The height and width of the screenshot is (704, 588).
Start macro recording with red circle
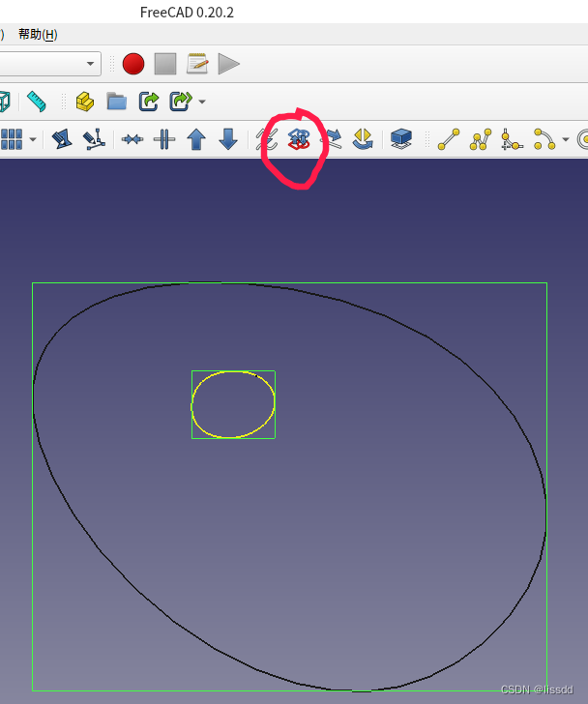coord(133,64)
